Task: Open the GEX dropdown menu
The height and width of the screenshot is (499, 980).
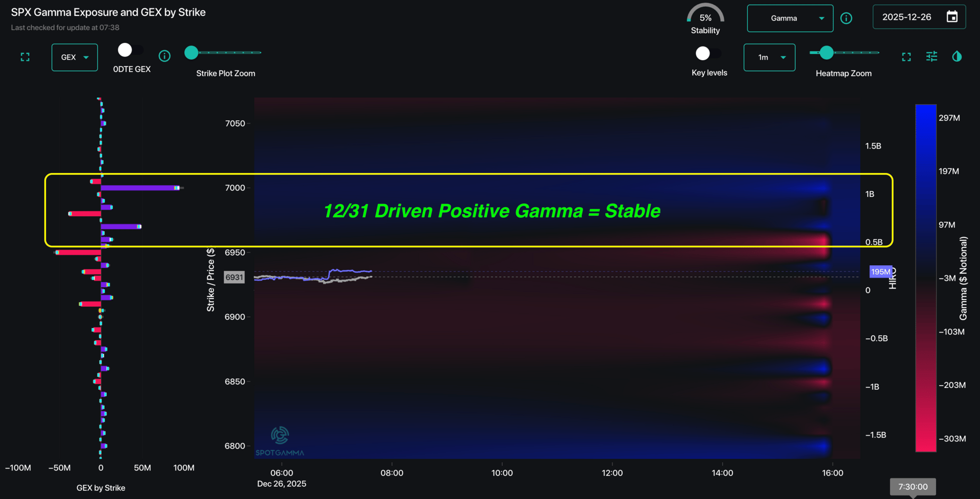Action: click(75, 57)
